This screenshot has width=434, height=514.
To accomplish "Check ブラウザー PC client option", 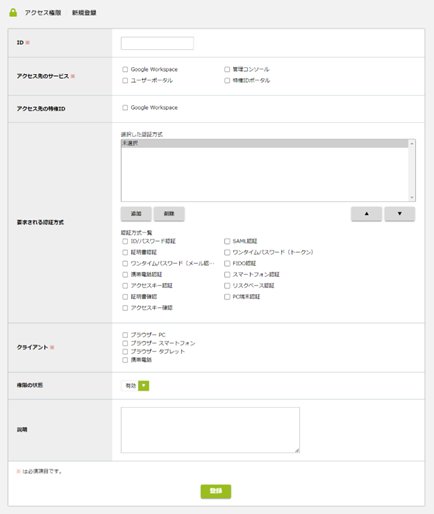I will click(125, 335).
